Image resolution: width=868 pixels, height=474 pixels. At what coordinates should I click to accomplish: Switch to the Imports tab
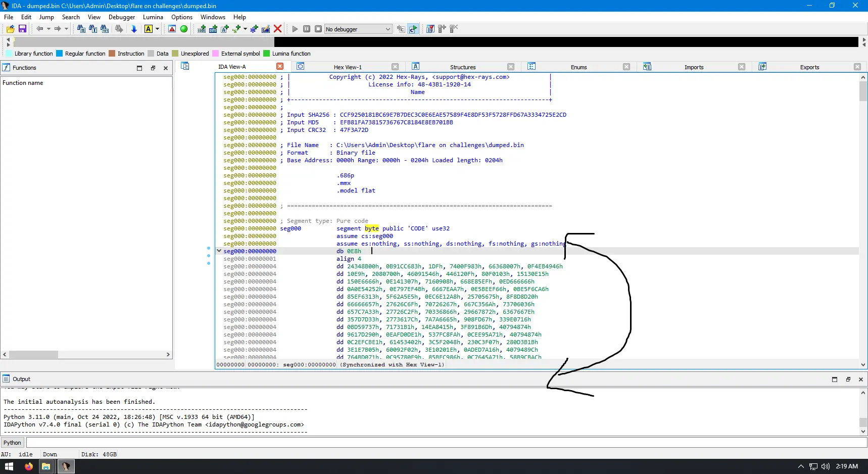(694, 67)
